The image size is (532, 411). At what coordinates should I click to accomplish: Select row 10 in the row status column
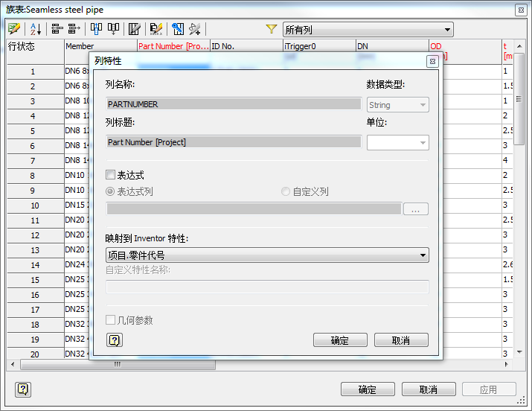(x=36, y=205)
